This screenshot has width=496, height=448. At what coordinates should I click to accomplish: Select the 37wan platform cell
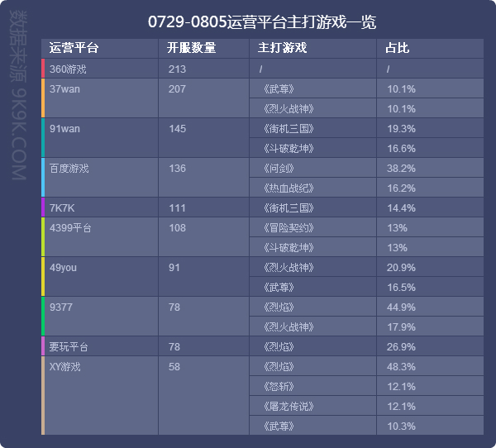[x=100, y=98]
